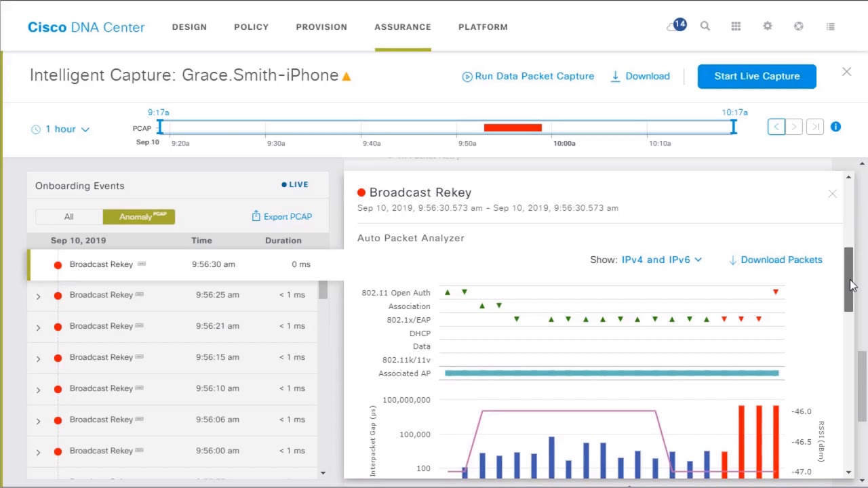Go to previous time range arrow

click(x=776, y=127)
